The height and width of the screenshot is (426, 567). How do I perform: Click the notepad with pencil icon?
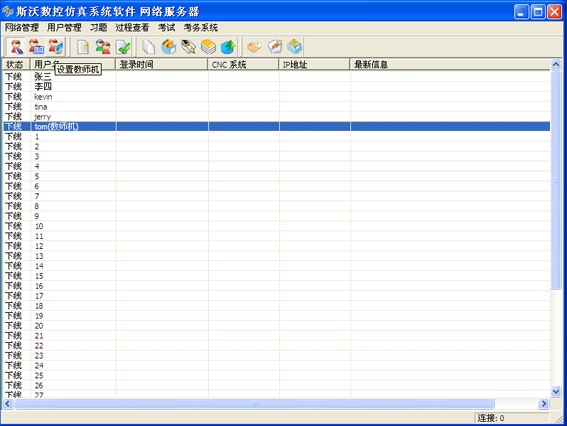tap(83, 47)
